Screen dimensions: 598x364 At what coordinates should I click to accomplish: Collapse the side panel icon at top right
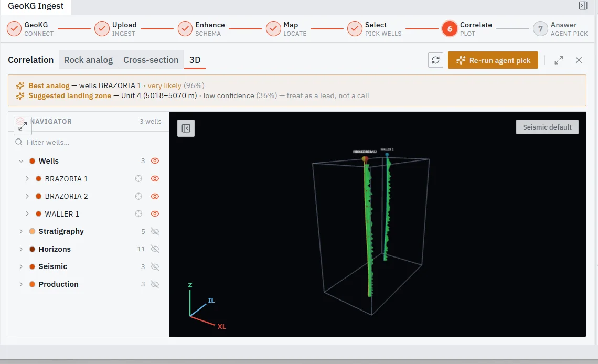[x=583, y=5]
